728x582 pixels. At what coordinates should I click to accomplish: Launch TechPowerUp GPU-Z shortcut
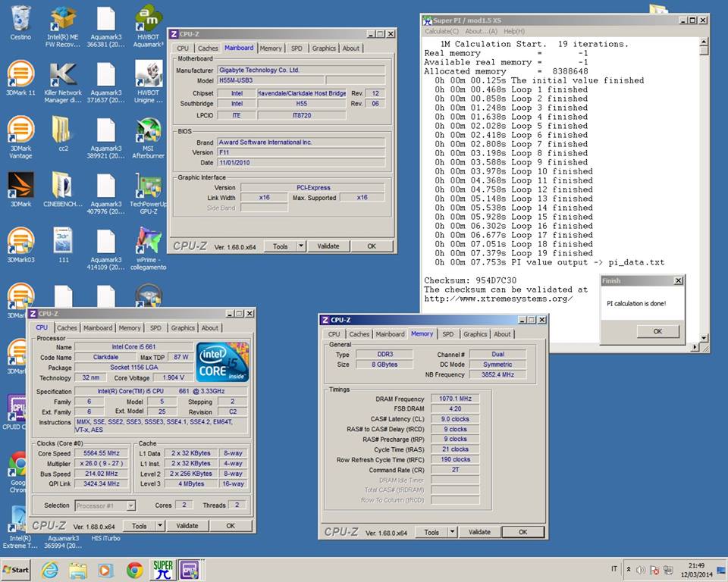(148, 194)
